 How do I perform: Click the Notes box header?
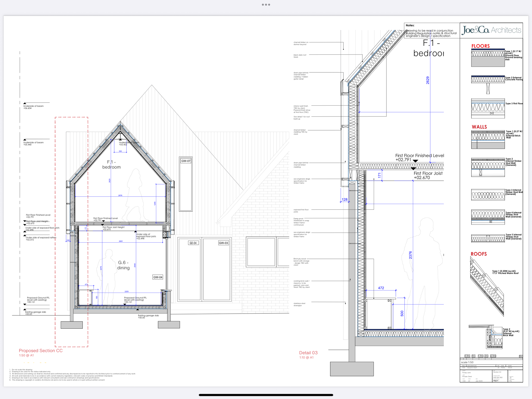click(410, 25)
